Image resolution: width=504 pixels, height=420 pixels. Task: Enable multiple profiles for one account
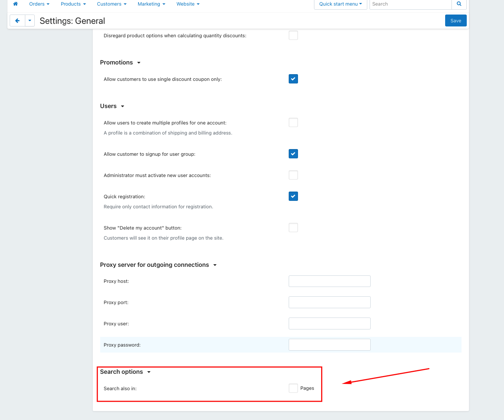coord(293,123)
